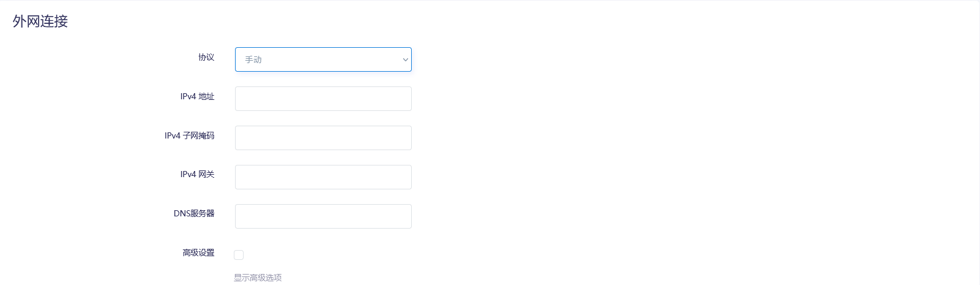The image size is (980, 285).
Task: Click the IPv4 地址 label
Action: (197, 96)
